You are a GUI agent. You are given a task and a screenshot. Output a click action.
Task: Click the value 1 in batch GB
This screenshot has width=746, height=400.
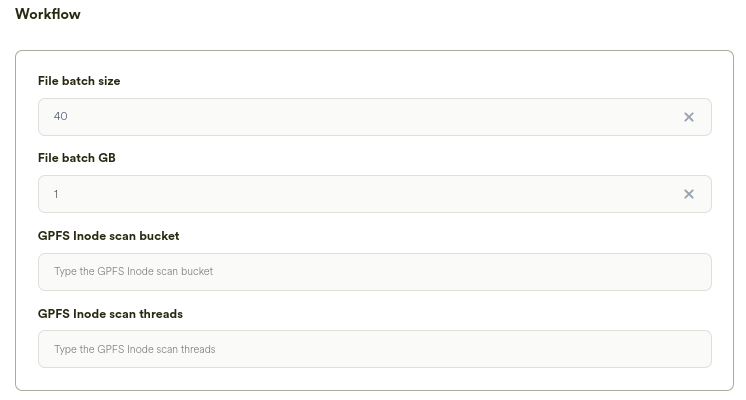pos(56,194)
